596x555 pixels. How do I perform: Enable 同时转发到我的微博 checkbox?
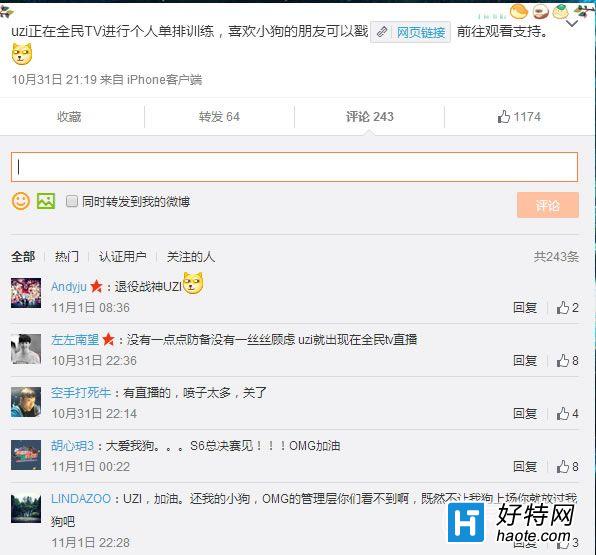pos(71,201)
